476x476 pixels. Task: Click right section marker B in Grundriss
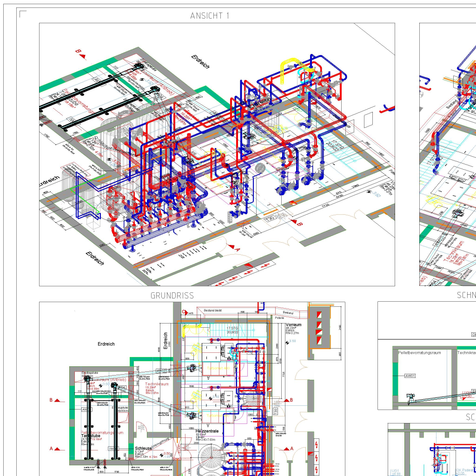[x=286, y=400]
